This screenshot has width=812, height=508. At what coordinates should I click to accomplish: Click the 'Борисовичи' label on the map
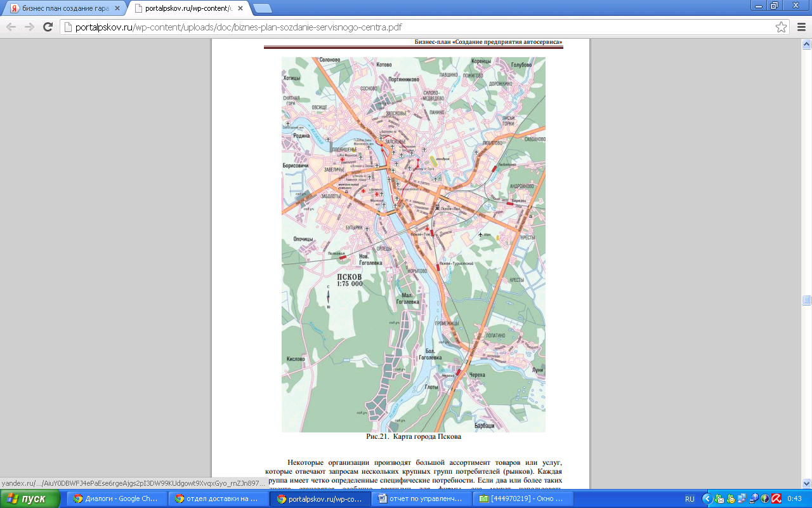[296, 165]
